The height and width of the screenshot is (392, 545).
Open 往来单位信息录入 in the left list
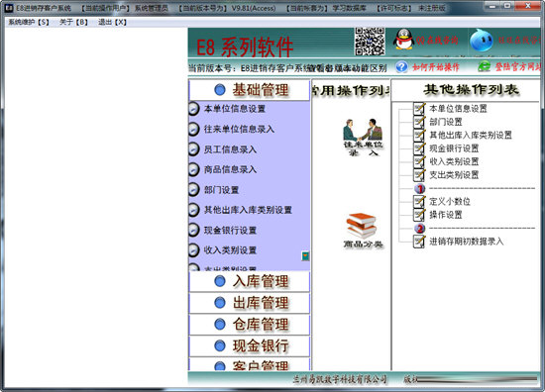tap(239, 129)
